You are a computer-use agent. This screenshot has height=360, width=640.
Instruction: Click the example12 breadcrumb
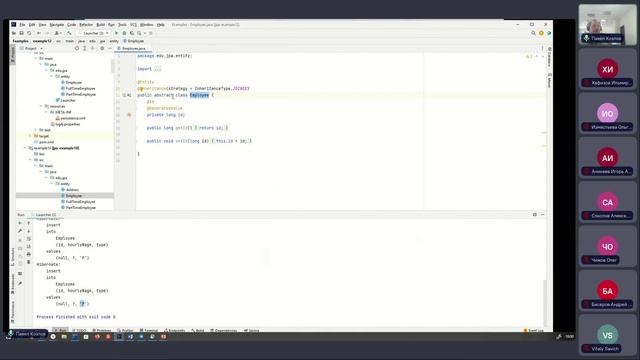coord(42,41)
